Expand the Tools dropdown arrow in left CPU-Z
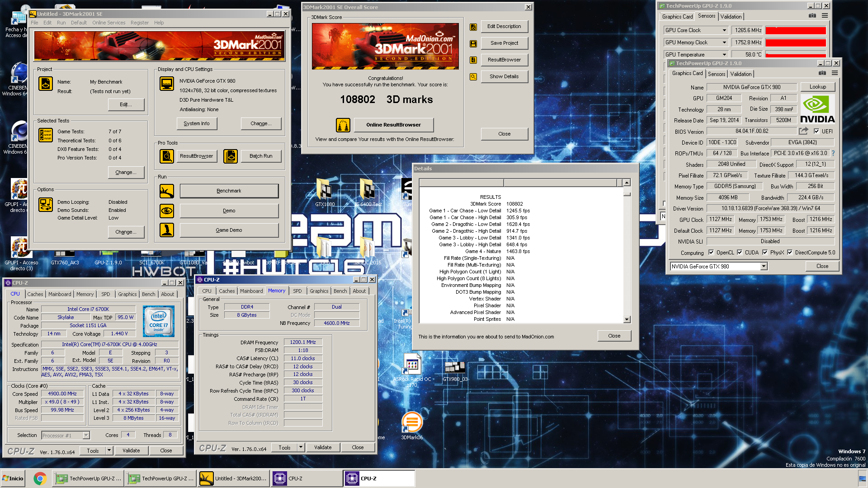 click(109, 450)
